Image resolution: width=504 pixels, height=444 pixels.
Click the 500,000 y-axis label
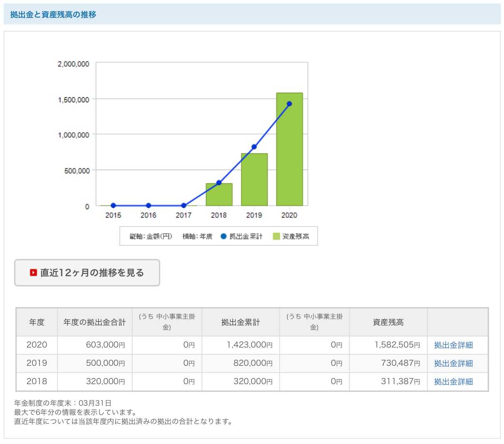[x=77, y=171]
